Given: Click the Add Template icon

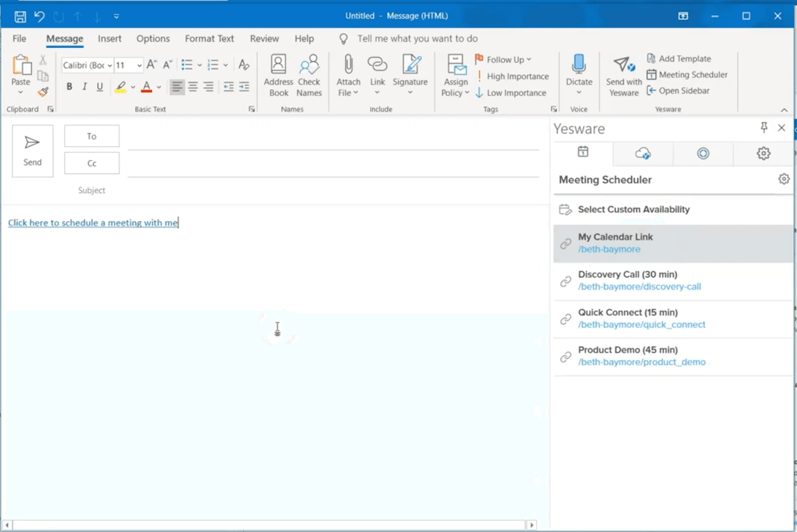Looking at the screenshot, I should point(679,58).
